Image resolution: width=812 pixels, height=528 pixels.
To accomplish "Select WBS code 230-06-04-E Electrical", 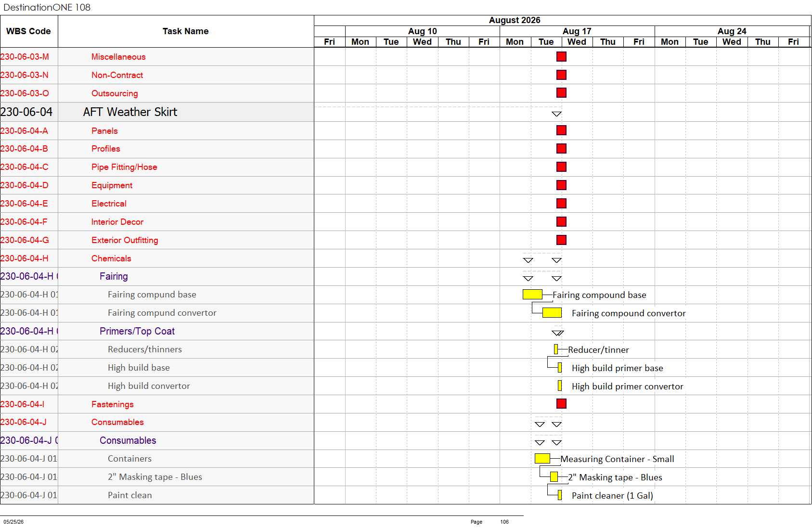I will 24,204.
